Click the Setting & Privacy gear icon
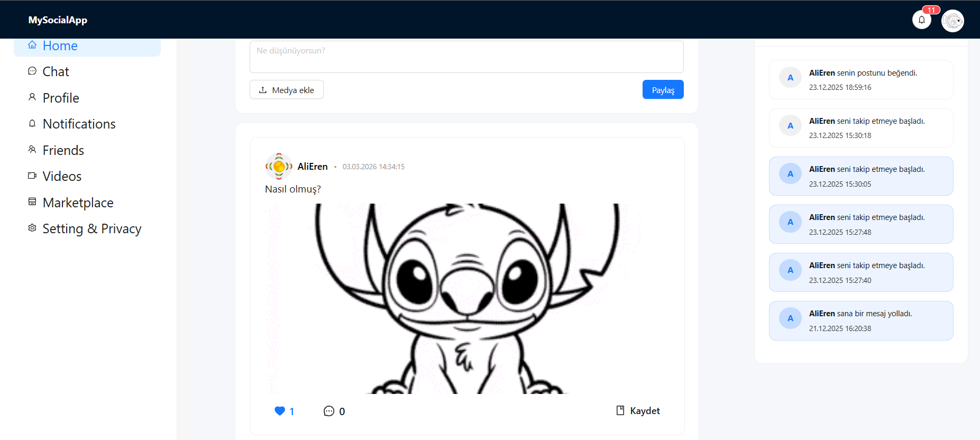The image size is (980, 440). coord(32,228)
